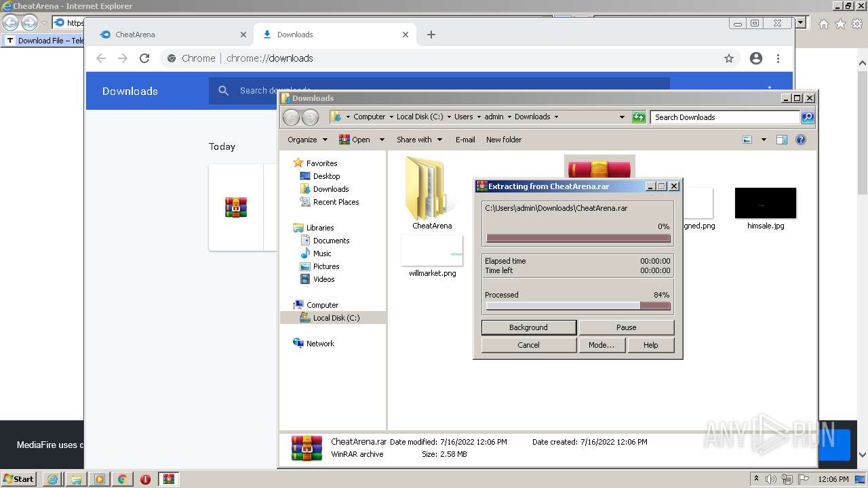Expand the Open button dropdown arrow
This screenshot has width=868, height=488.
(x=382, y=140)
